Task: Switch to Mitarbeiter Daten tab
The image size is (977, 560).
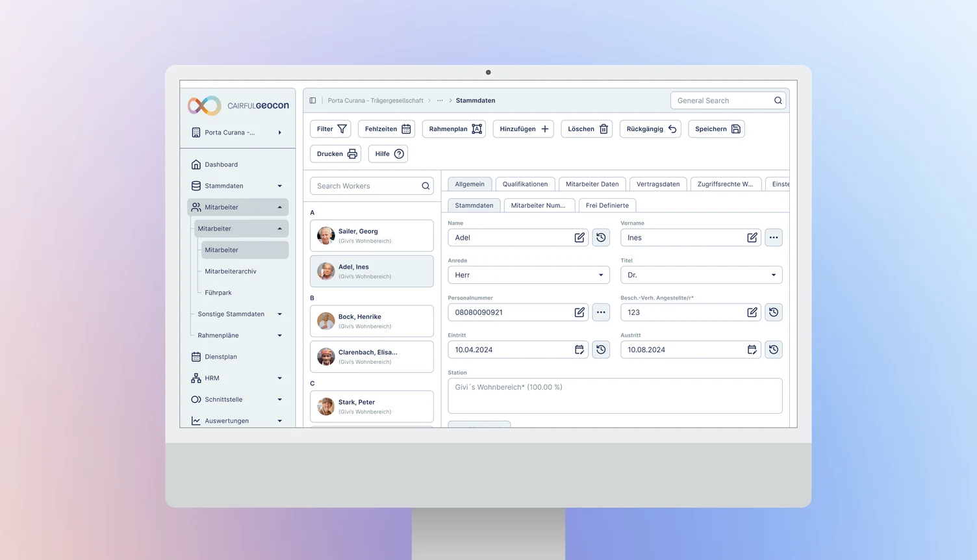Action: coord(592,184)
